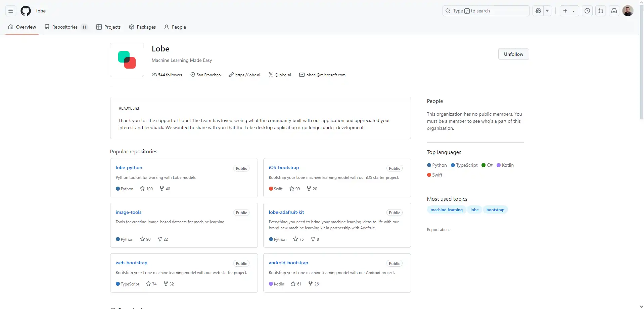Image resolution: width=644 pixels, height=309 pixels.
Task: Select the Overview tab
Action: [x=22, y=27]
